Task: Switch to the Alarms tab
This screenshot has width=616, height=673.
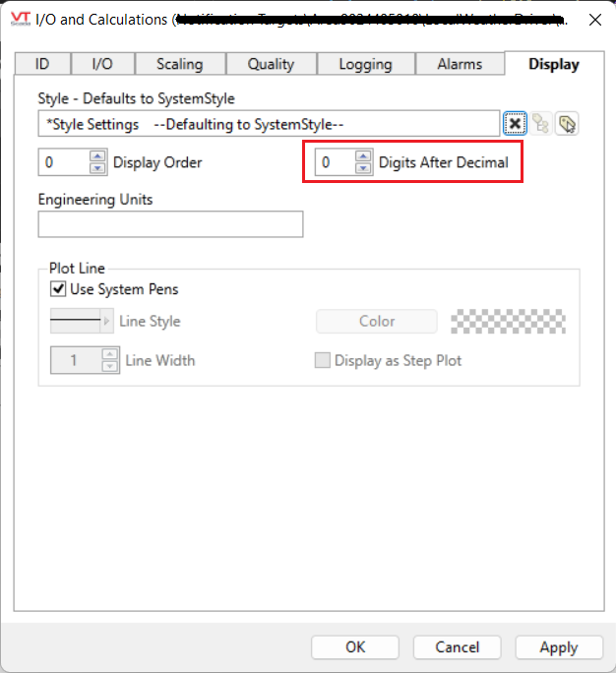Action: [460, 64]
